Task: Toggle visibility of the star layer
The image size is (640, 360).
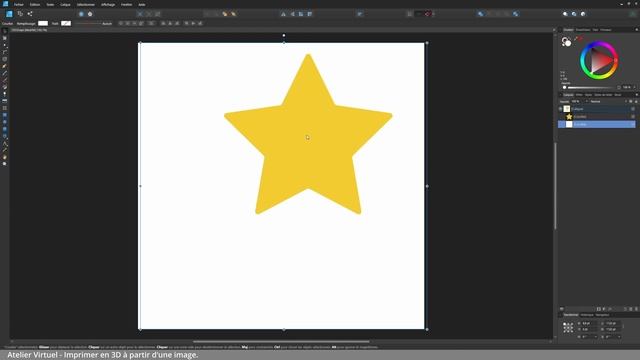Action: coord(633,117)
